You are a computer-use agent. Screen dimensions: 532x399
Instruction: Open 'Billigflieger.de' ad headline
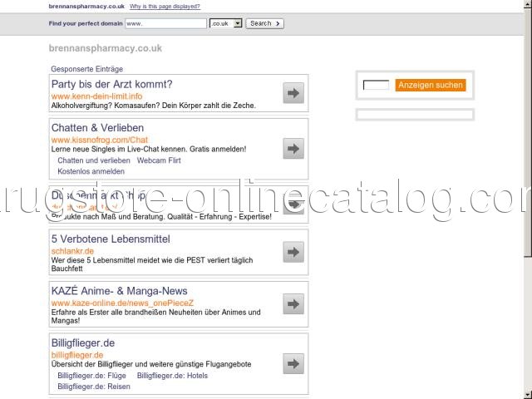tap(83, 343)
